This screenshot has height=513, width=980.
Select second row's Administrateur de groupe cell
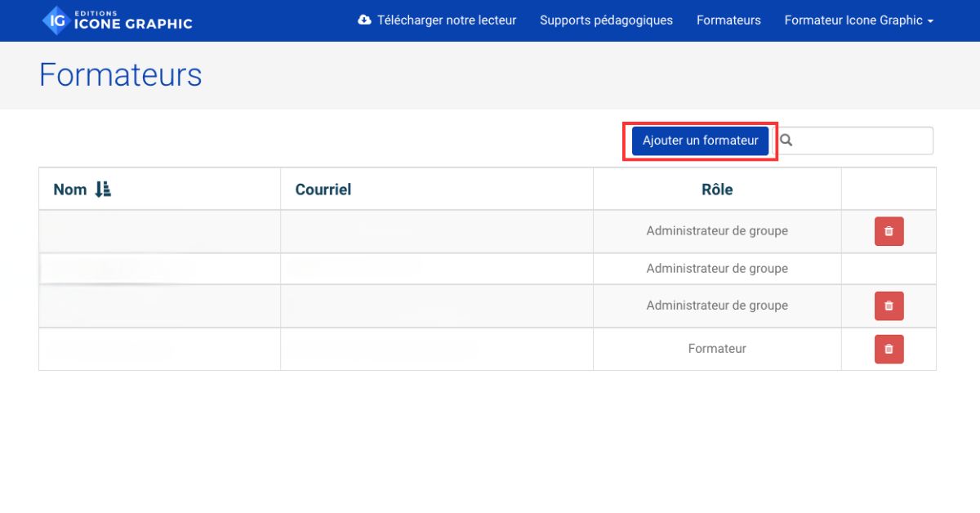pos(717,269)
